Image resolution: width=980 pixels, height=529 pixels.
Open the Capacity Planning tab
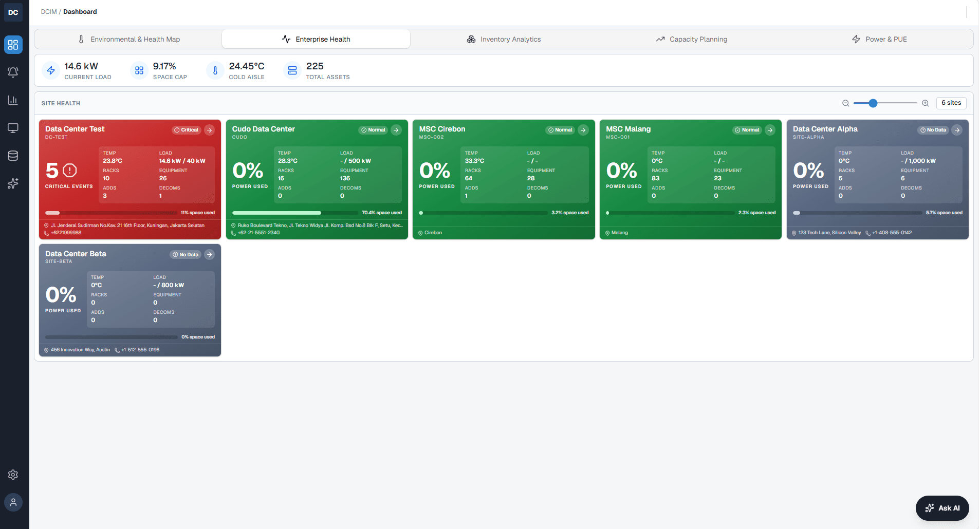(x=691, y=39)
